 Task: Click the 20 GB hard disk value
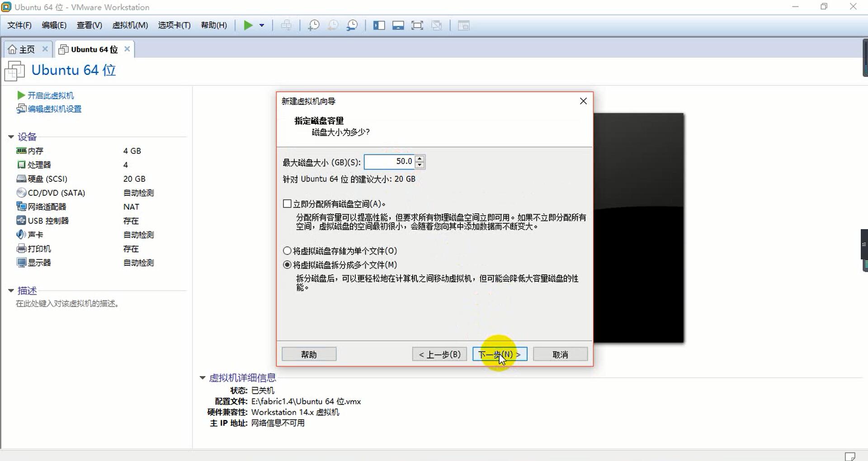[x=134, y=179]
